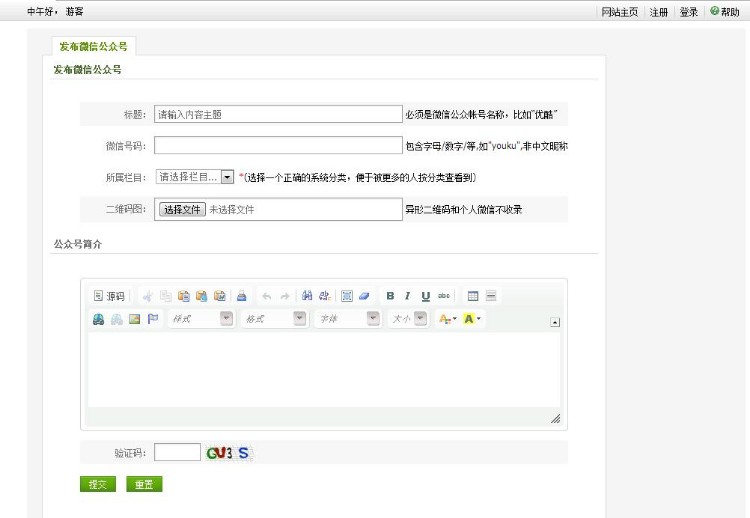The image size is (750, 518).
Task: Click the Insert Image icon
Action: (134, 319)
